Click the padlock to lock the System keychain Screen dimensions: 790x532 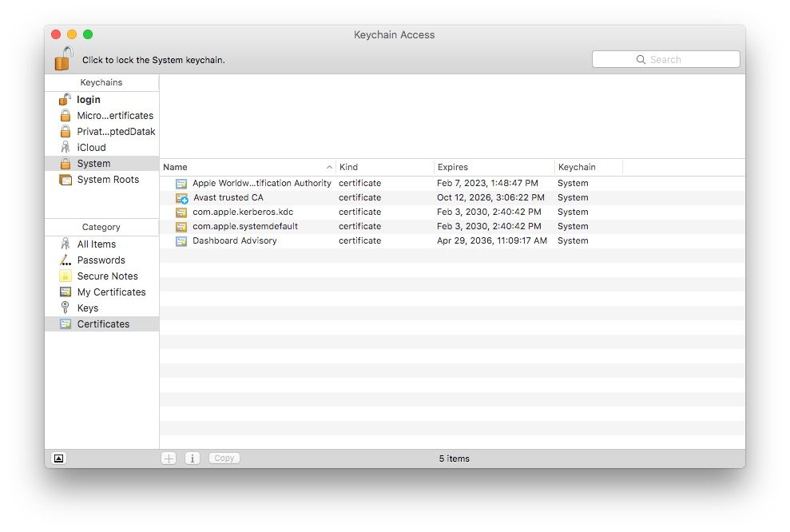pyautogui.click(x=62, y=58)
